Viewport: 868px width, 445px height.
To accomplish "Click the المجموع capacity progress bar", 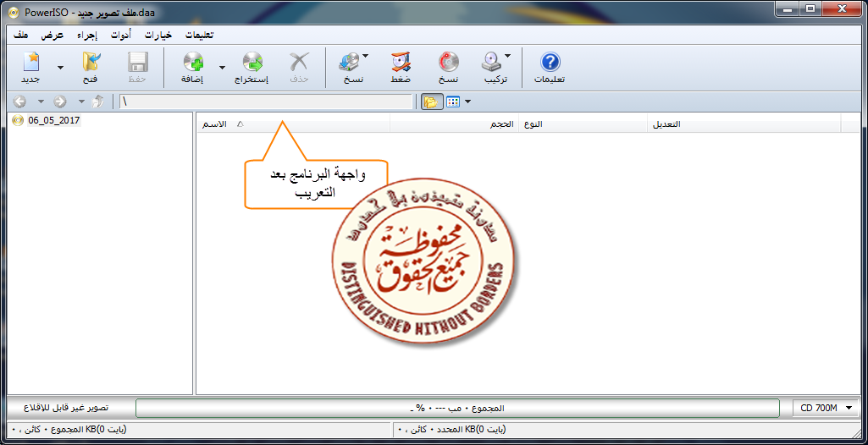I will tap(457, 408).
